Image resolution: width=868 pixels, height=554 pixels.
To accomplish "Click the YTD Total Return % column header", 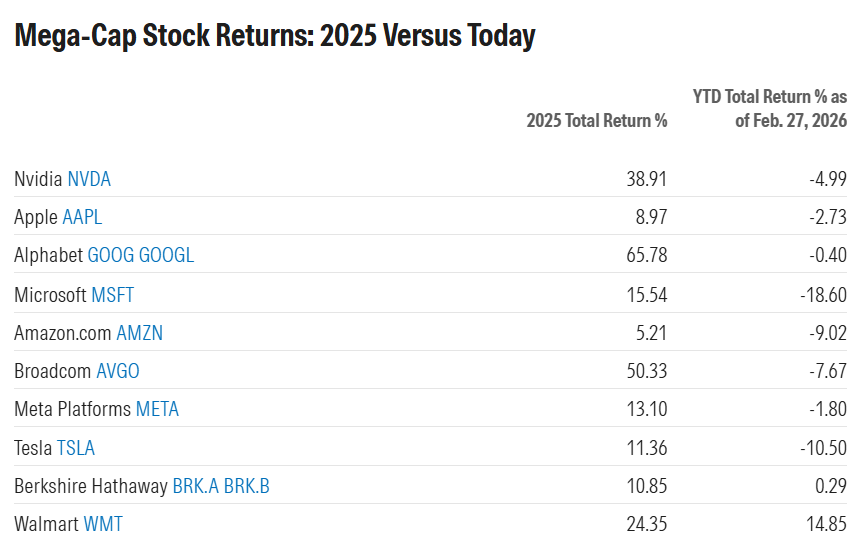I will pos(770,109).
